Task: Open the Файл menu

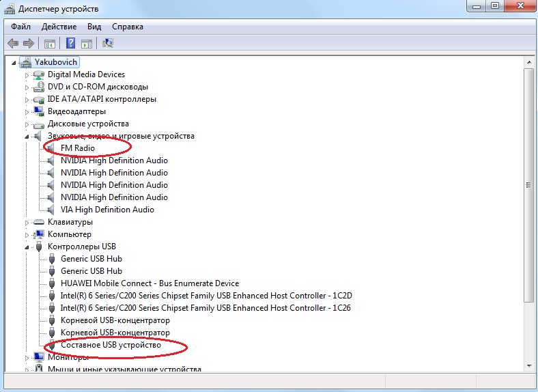Action: [20, 27]
